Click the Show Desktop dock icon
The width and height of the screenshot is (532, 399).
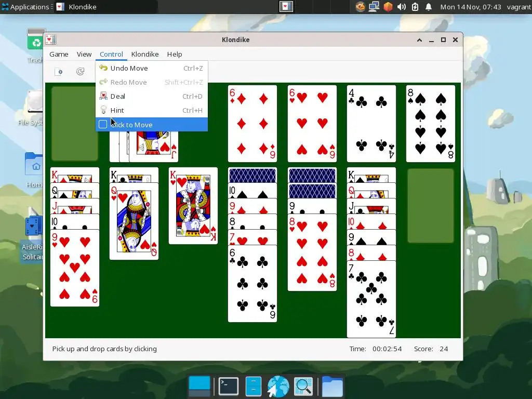click(x=199, y=386)
